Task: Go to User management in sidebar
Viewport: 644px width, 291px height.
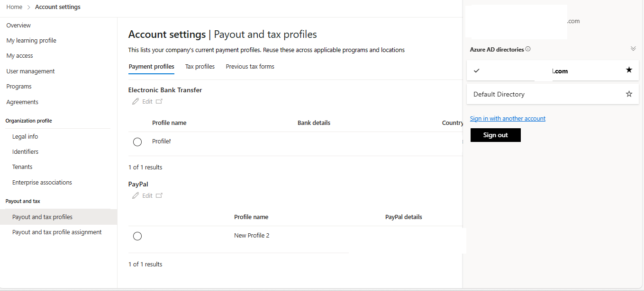Action: tap(31, 71)
